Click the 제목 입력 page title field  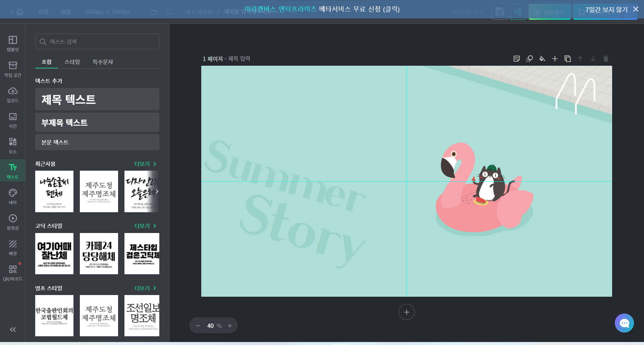(239, 59)
